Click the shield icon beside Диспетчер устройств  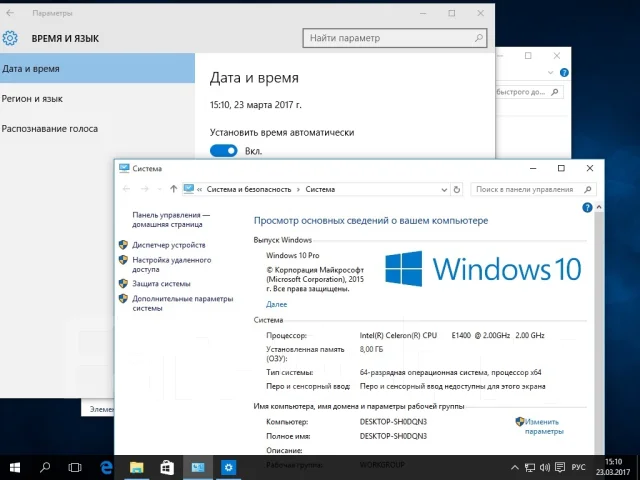[x=123, y=244]
